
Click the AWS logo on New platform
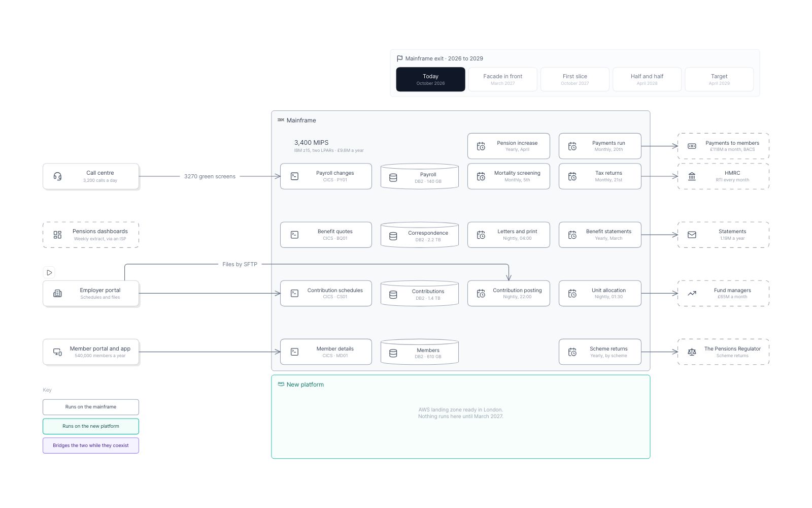281,384
